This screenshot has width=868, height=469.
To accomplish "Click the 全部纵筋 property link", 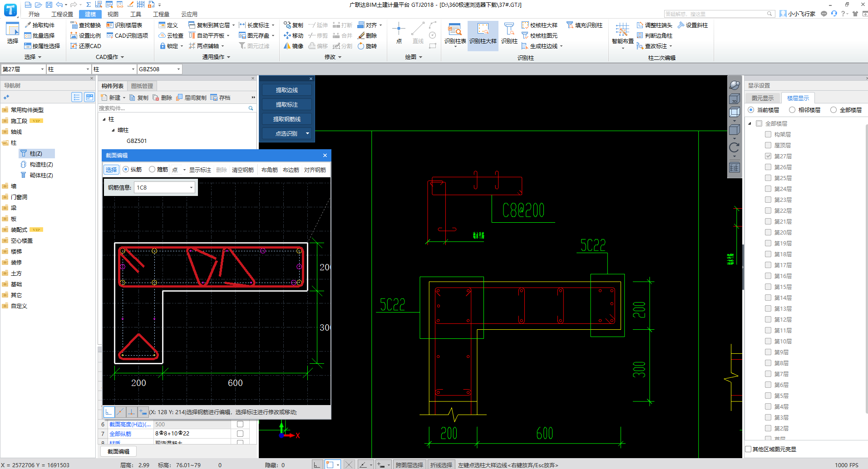I will tap(120, 434).
